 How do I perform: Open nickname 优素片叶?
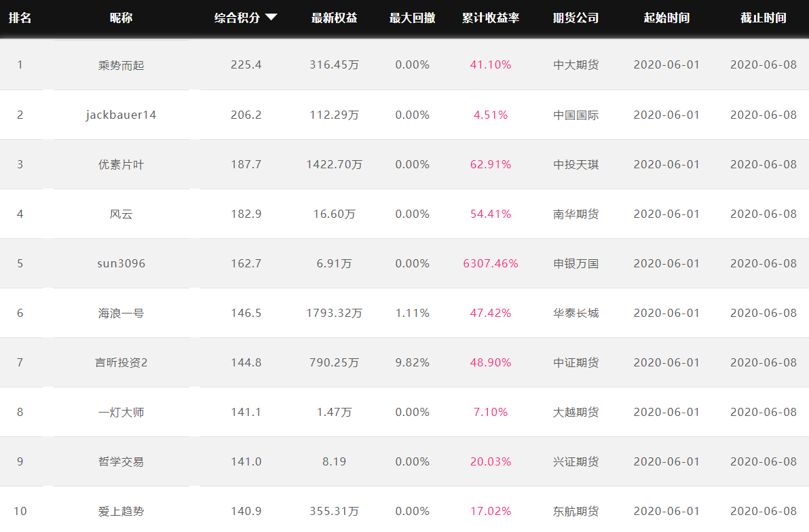(x=121, y=165)
